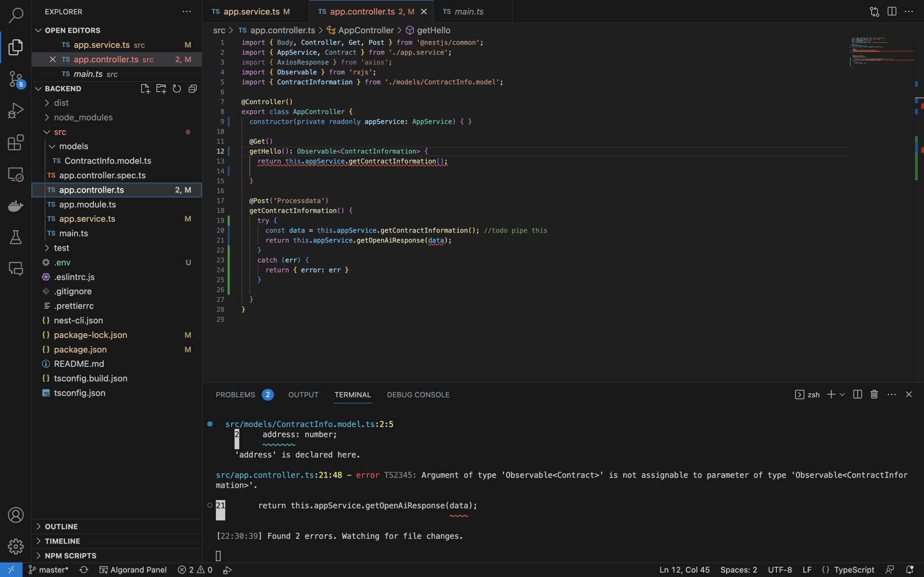The height and width of the screenshot is (577, 924).
Task: Open editor more actions menu
Action: coord(909,12)
